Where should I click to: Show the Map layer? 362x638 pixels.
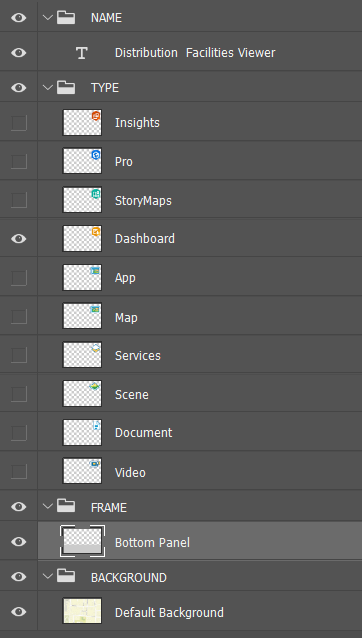(19, 316)
